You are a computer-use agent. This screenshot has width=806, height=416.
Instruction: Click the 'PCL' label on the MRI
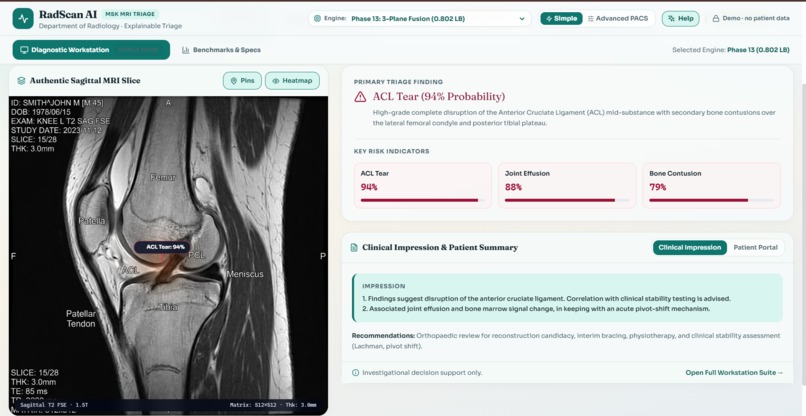(196, 255)
